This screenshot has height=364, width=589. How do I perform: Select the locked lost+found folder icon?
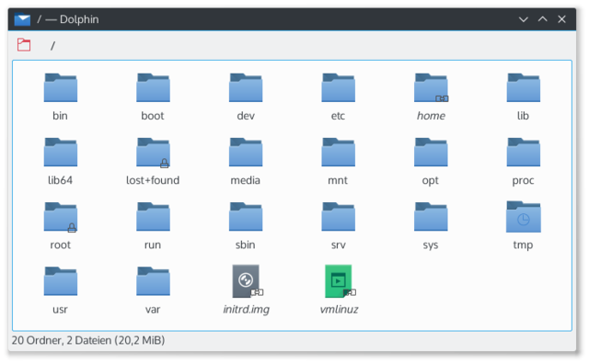click(153, 153)
